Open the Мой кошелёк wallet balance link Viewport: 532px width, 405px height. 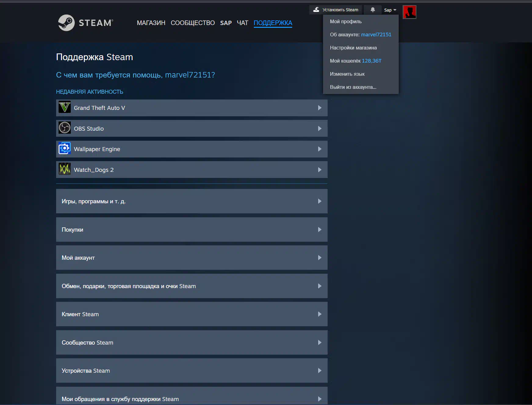click(355, 61)
